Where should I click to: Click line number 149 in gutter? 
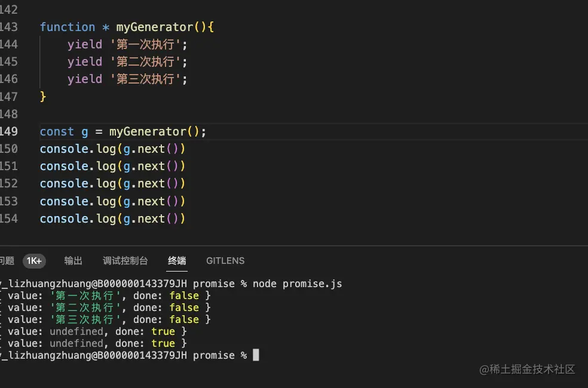click(x=8, y=131)
